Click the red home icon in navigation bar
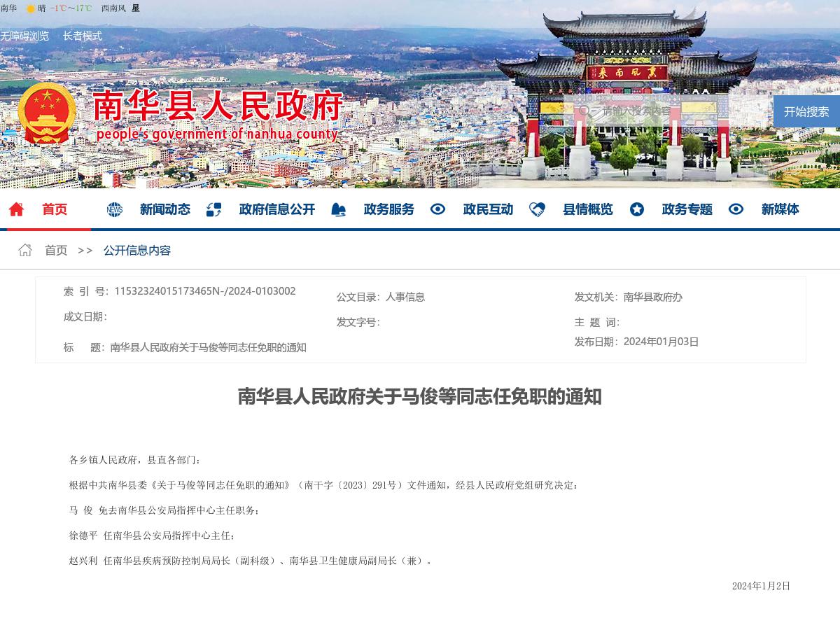Screen dimensions: 840x630 click(x=16, y=209)
